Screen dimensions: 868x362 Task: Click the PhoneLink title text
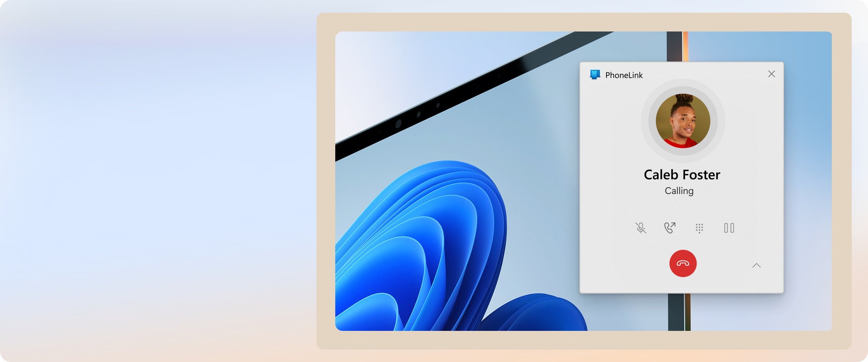pyautogui.click(x=624, y=75)
